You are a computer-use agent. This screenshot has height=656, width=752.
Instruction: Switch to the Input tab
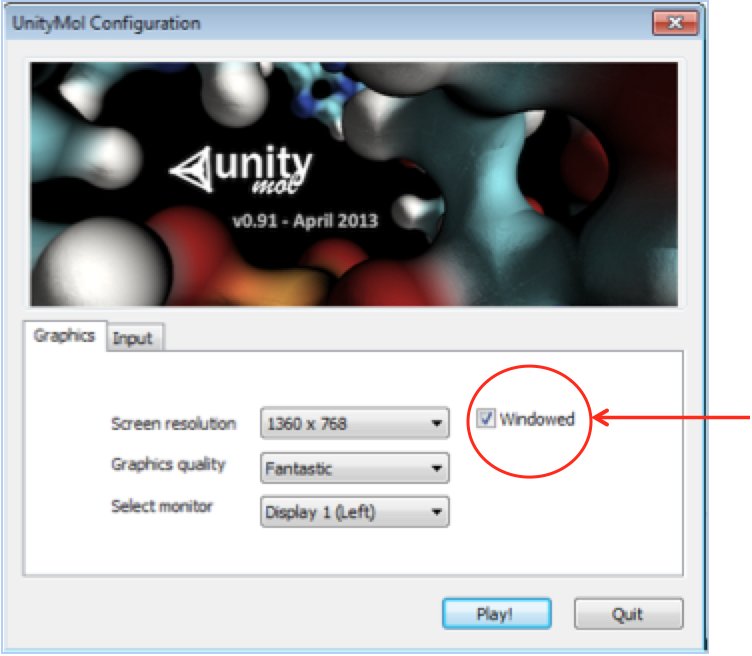(x=133, y=338)
